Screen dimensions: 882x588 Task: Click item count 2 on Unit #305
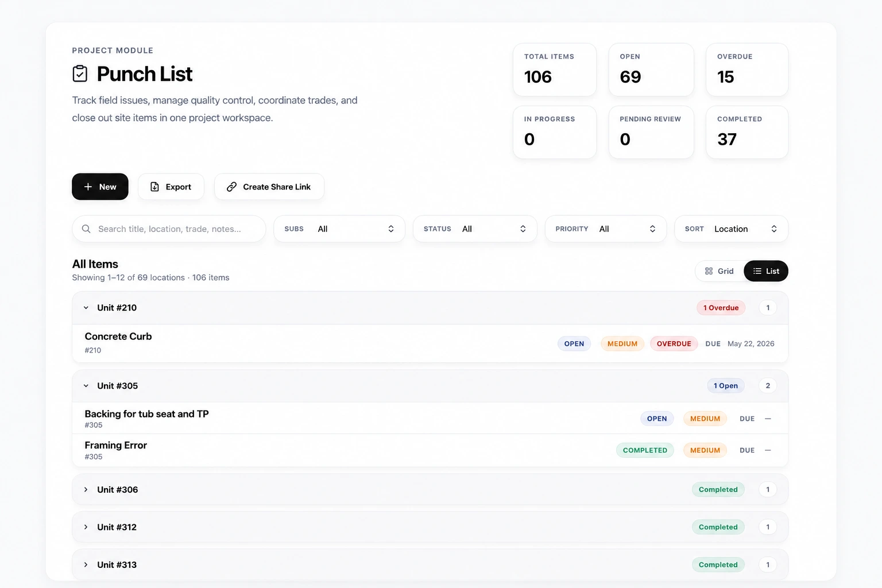pos(768,386)
